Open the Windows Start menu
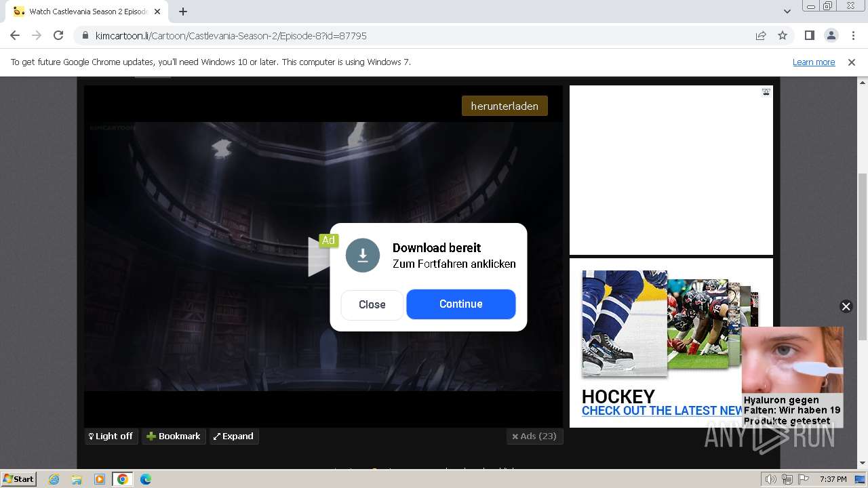 pyautogui.click(x=19, y=479)
